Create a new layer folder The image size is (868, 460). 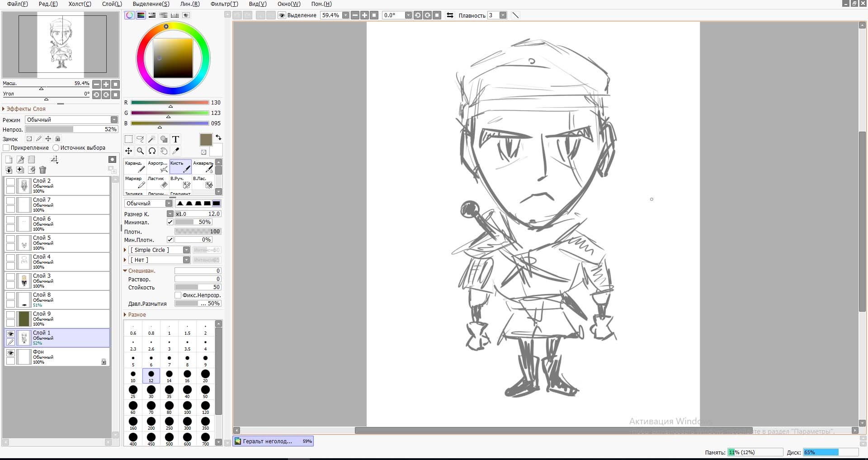[x=32, y=160]
